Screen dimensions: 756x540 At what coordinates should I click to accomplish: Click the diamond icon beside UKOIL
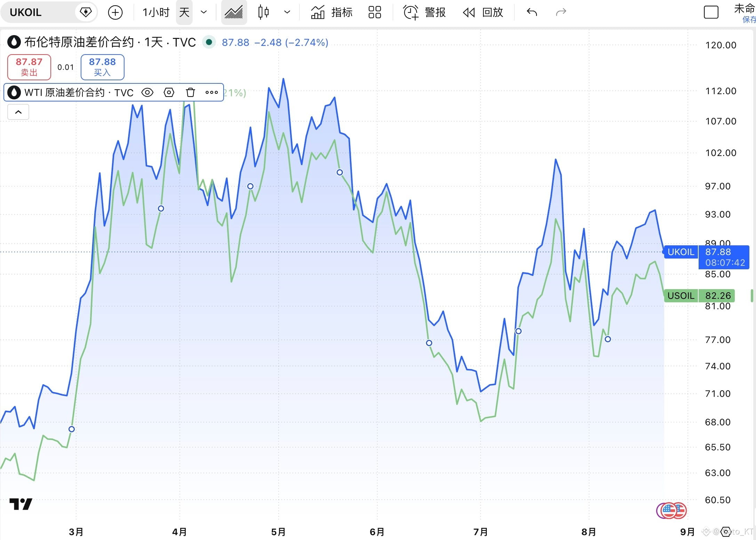[86, 13]
